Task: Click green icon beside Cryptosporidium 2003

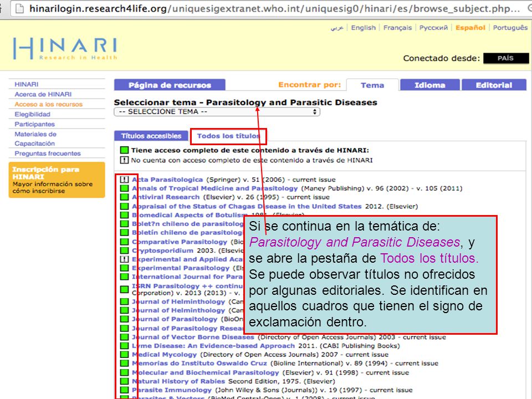Action: (x=125, y=250)
